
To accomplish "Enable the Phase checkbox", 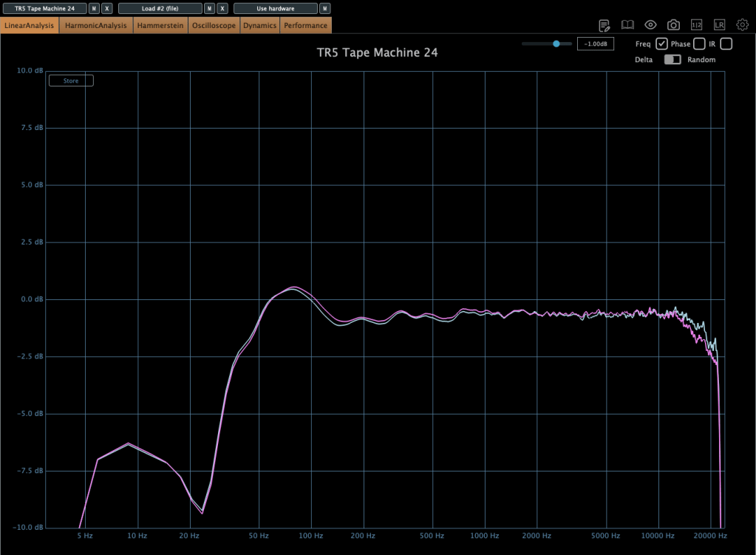I will click(x=698, y=44).
